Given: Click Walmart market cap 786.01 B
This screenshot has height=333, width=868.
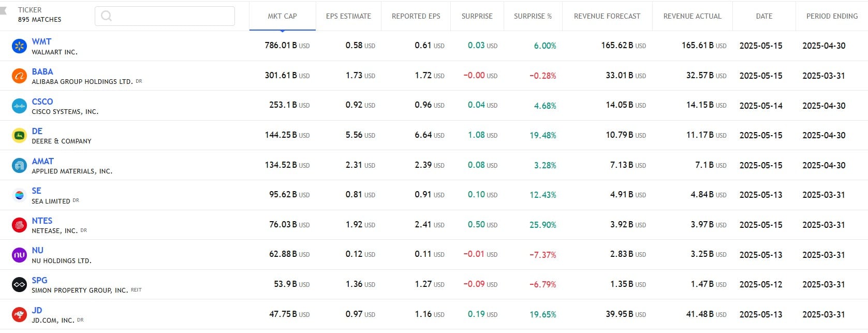Looking at the screenshot, I should click(287, 46).
